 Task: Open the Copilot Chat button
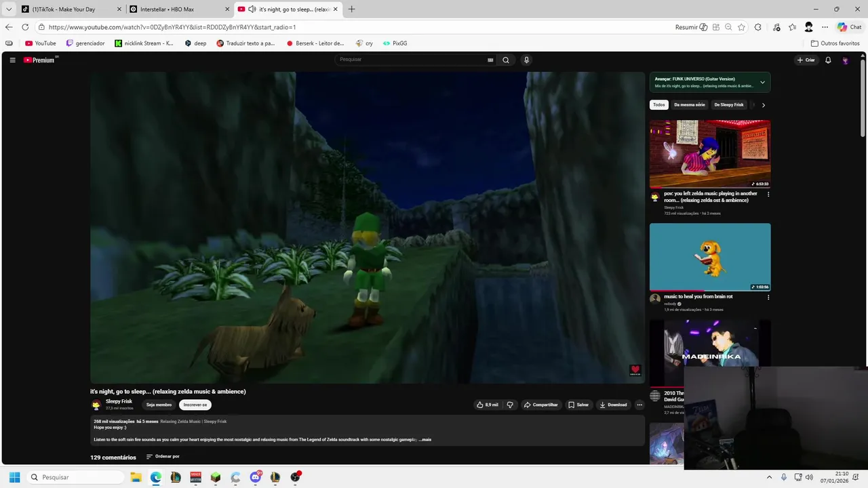[x=850, y=27]
